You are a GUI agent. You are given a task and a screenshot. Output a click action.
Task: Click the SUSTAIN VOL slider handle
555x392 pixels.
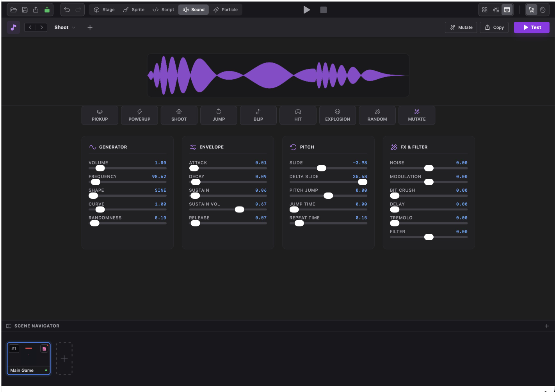pos(240,210)
